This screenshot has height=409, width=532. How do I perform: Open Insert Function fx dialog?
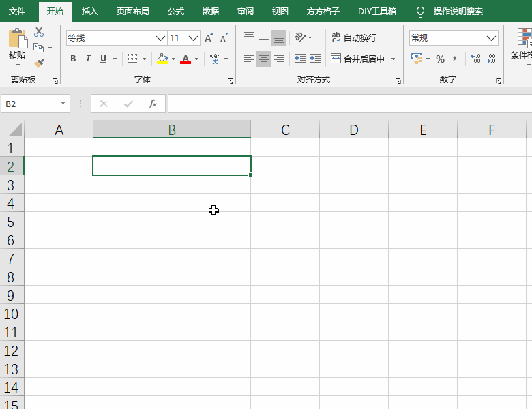(x=153, y=104)
